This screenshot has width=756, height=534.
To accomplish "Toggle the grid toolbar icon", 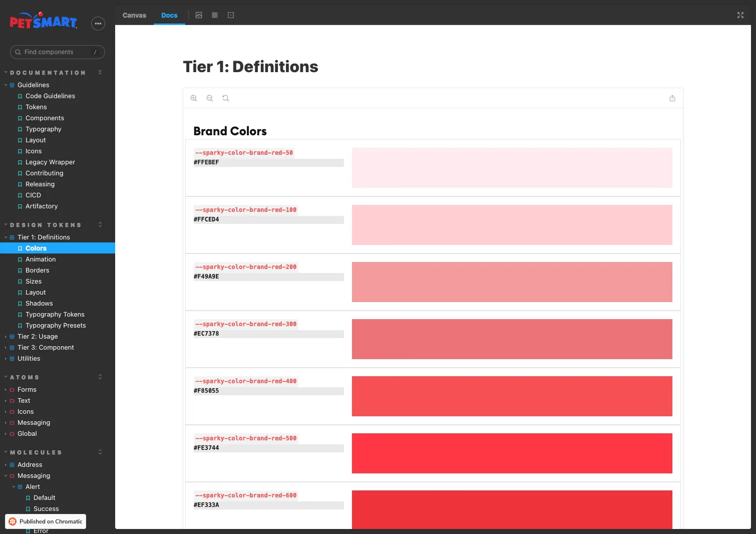I will click(x=215, y=15).
